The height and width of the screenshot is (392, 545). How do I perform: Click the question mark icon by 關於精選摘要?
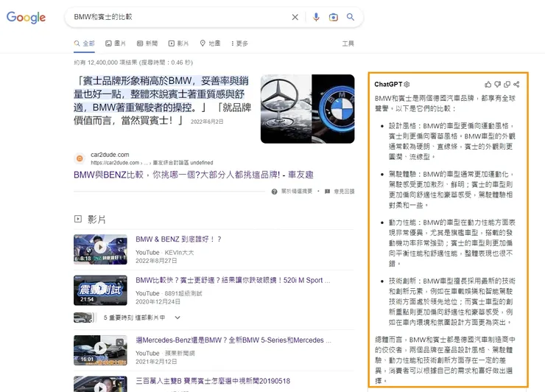point(274,192)
